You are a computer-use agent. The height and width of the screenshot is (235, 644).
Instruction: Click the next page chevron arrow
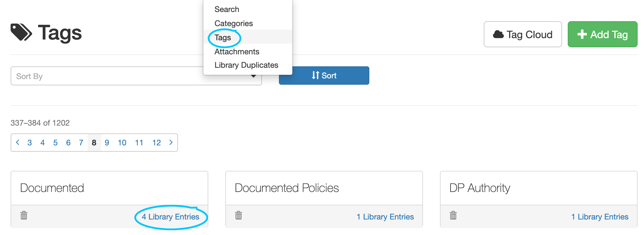point(171,143)
